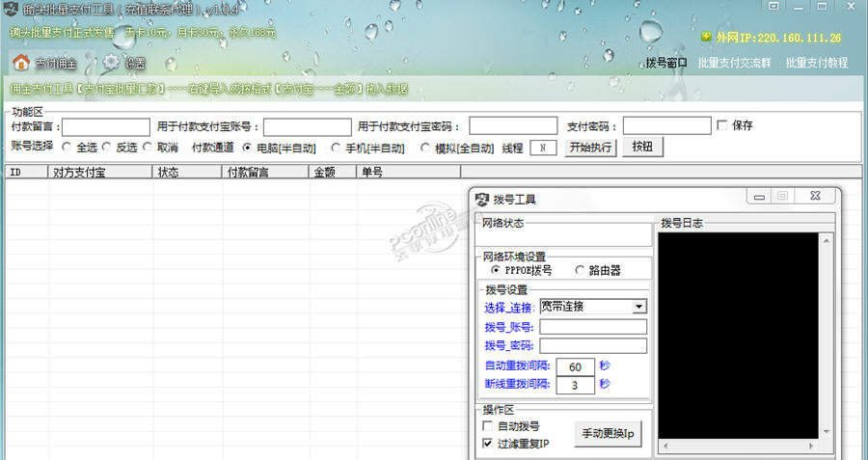Tick the 自动拨号 checkbox
The width and height of the screenshot is (868, 460).
pyautogui.click(x=487, y=425)
